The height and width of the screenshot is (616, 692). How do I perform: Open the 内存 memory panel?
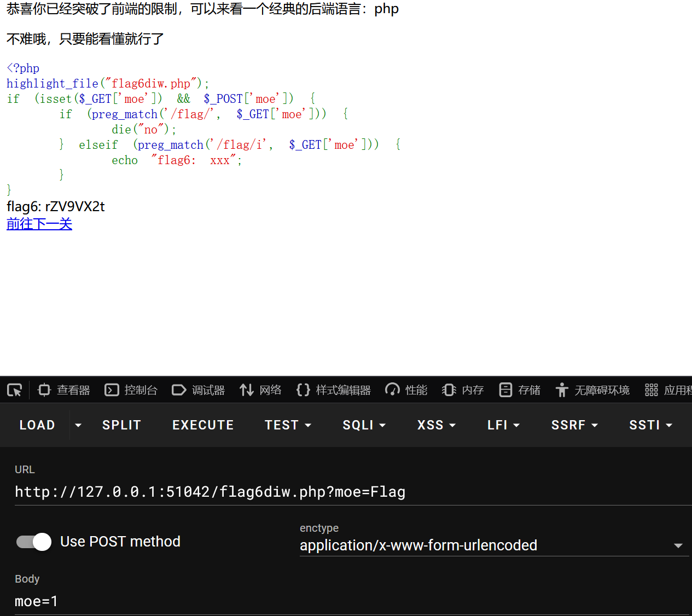tap(463, 390)
